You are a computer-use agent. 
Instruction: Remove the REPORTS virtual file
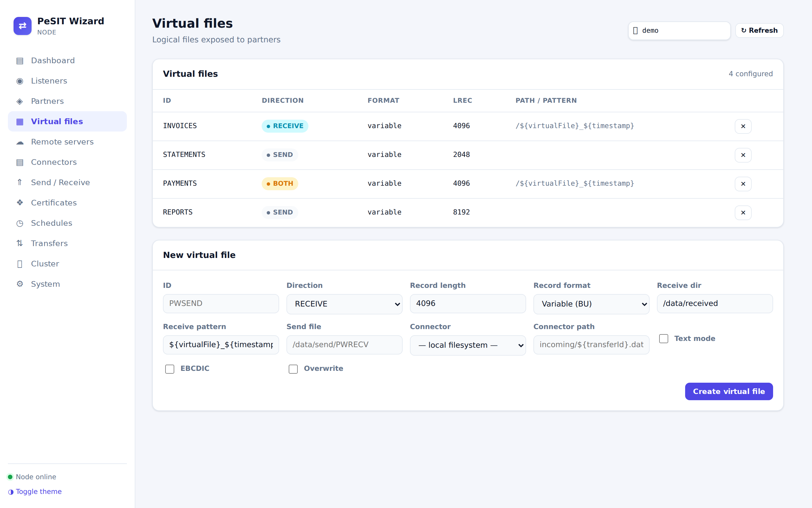click(x=743, y=213)
